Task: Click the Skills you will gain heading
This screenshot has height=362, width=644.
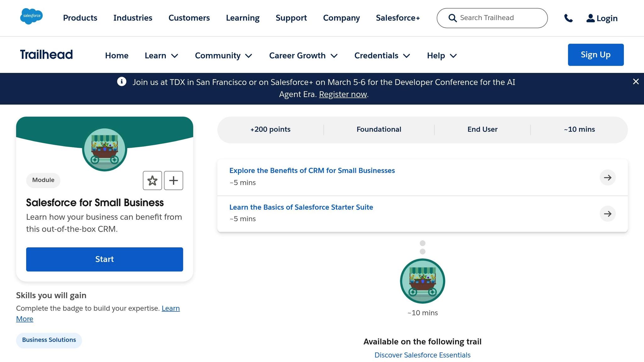Action: tap(51, 295)
